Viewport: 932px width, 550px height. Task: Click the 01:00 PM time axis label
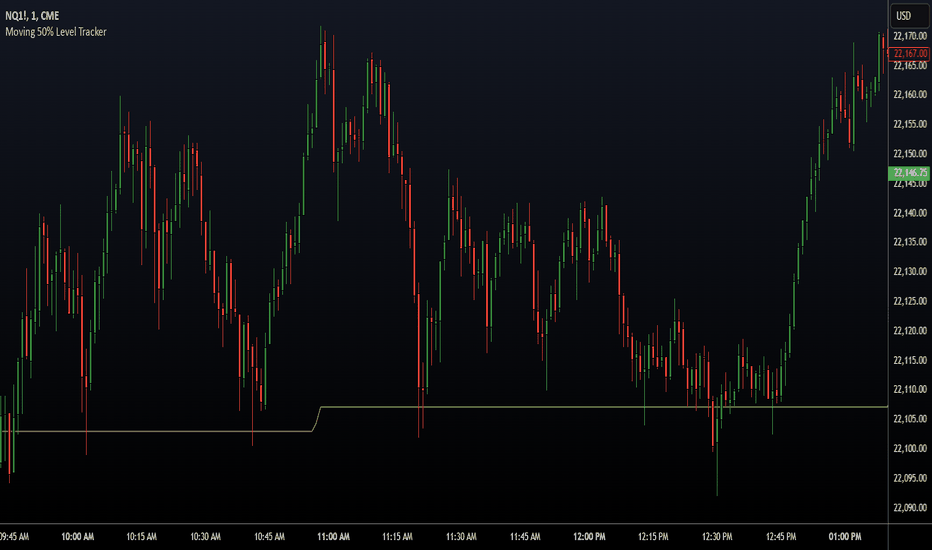tap(845, 536)
